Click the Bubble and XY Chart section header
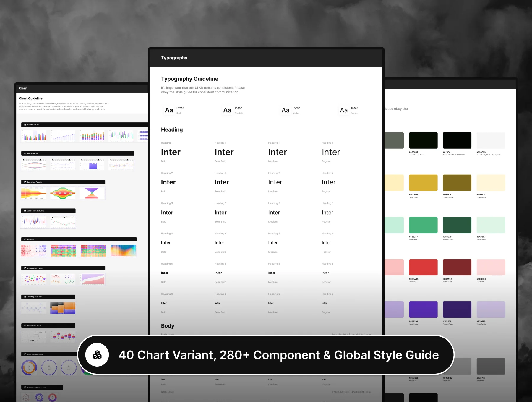532x402 pixels. pyautogui.click(x=63, y=268)
